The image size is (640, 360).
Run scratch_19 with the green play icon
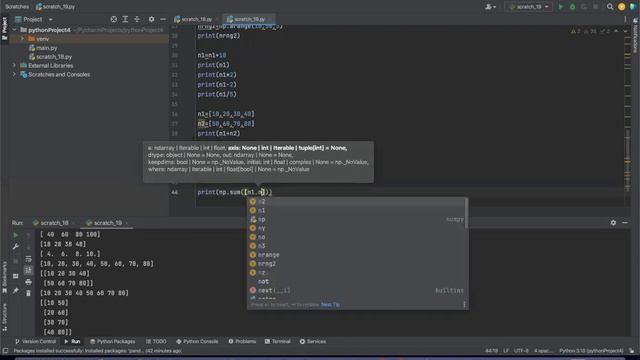[561, 7]
